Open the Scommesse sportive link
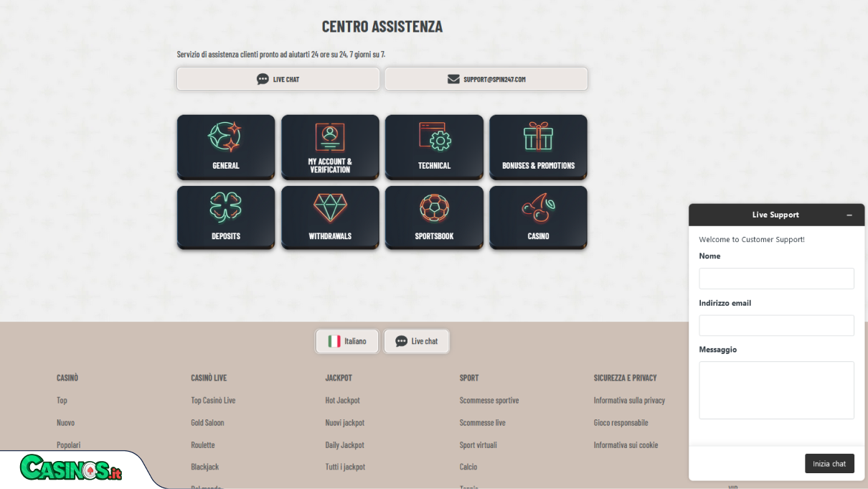The height and width of the screenshot is (489, 868). [489, 400]
